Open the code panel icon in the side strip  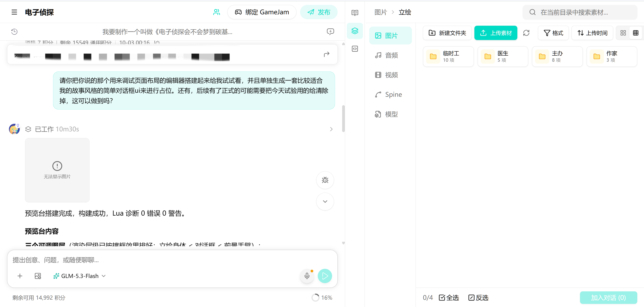(x=355, y=49)
